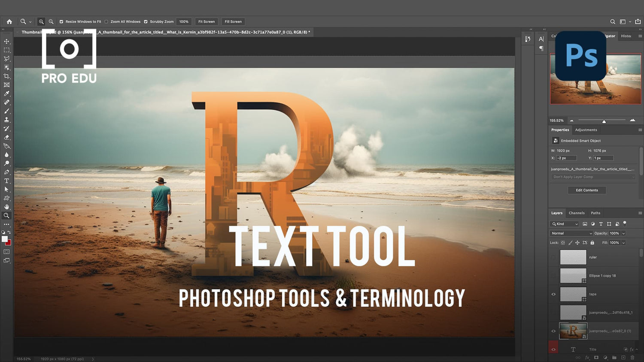Add a layer mask icon

596,357
